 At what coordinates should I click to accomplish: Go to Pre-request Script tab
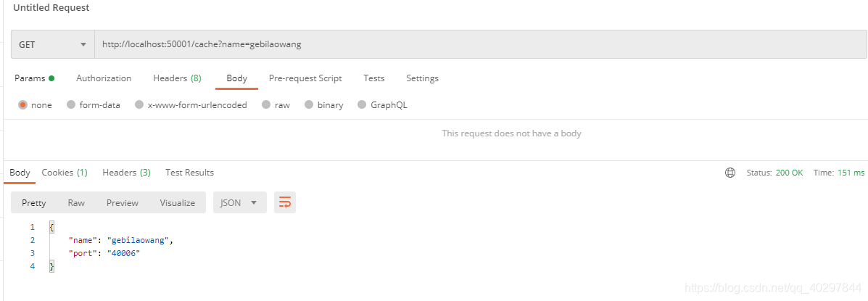[x=305, y=78]
